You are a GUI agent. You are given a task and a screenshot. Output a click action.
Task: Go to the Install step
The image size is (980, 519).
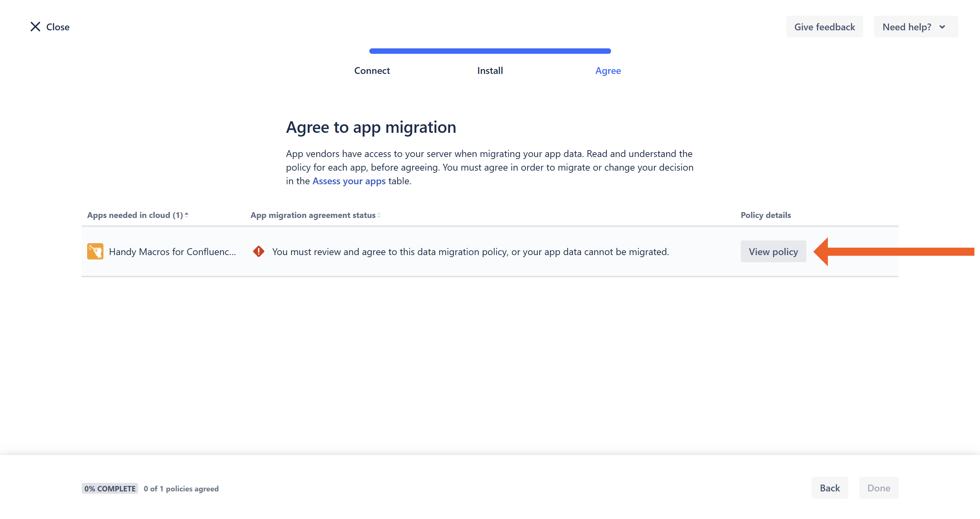490,71
